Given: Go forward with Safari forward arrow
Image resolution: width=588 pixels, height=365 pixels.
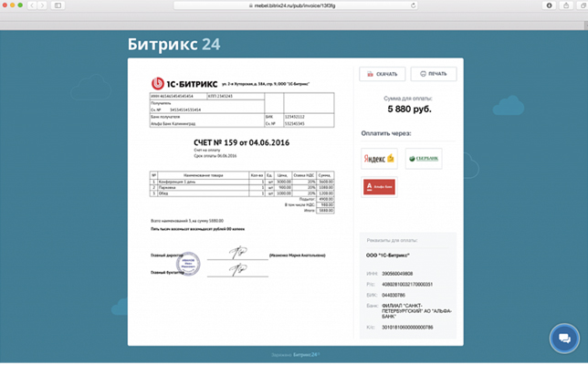Looking at the screenshot, I should [42, 5].
